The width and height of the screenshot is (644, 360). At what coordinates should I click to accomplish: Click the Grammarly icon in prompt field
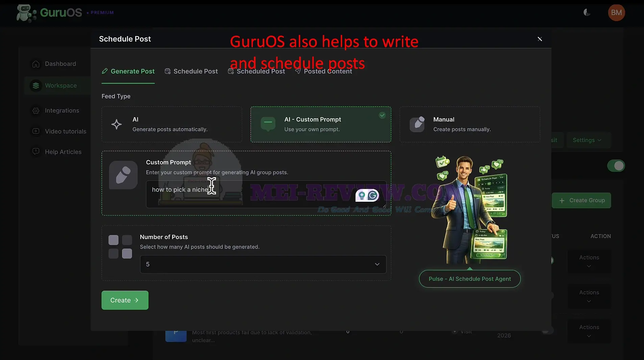point(373,195)
